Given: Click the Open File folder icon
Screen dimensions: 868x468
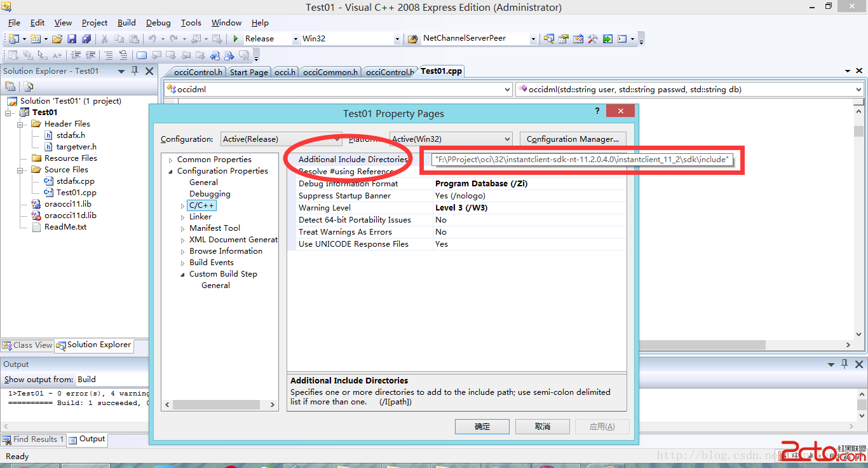Looking at the screenshot, I should tap(57, 39).
